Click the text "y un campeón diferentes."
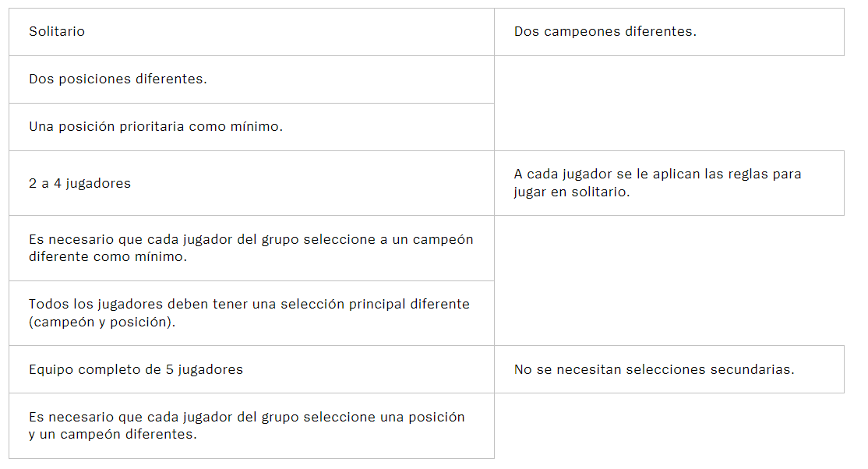Screen dimensions: 868x469 tap(112, 435)
